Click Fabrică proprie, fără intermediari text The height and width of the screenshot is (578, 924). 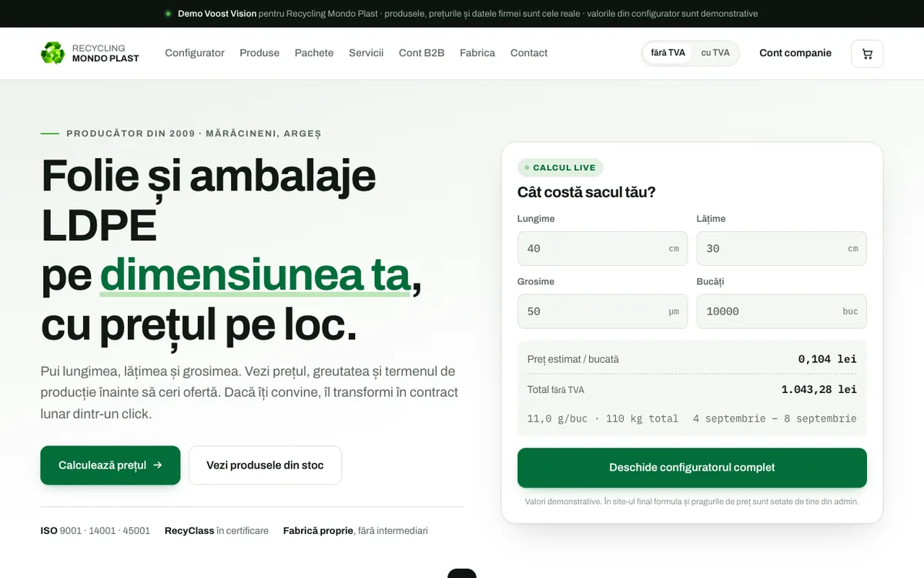[x=355, y=531]
